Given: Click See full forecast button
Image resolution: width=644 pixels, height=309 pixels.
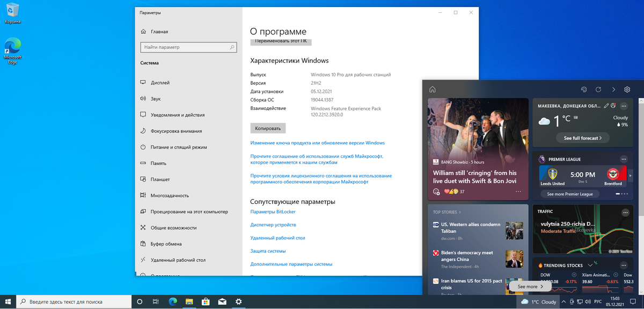Looking at the screenshot, I should coord(582,138).
